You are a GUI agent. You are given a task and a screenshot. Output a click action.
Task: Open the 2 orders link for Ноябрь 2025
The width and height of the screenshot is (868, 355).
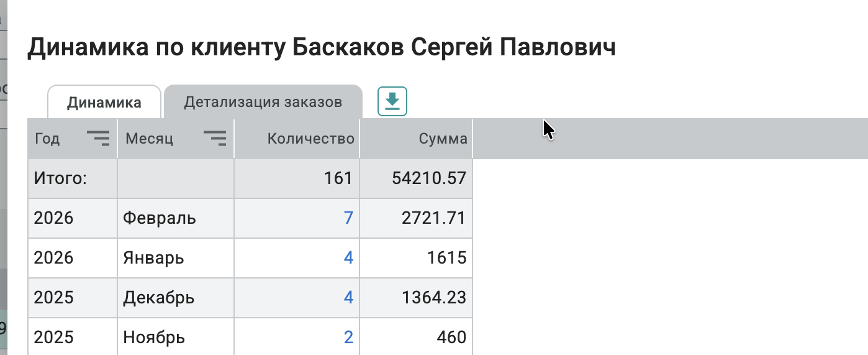(x=348, y=337)
